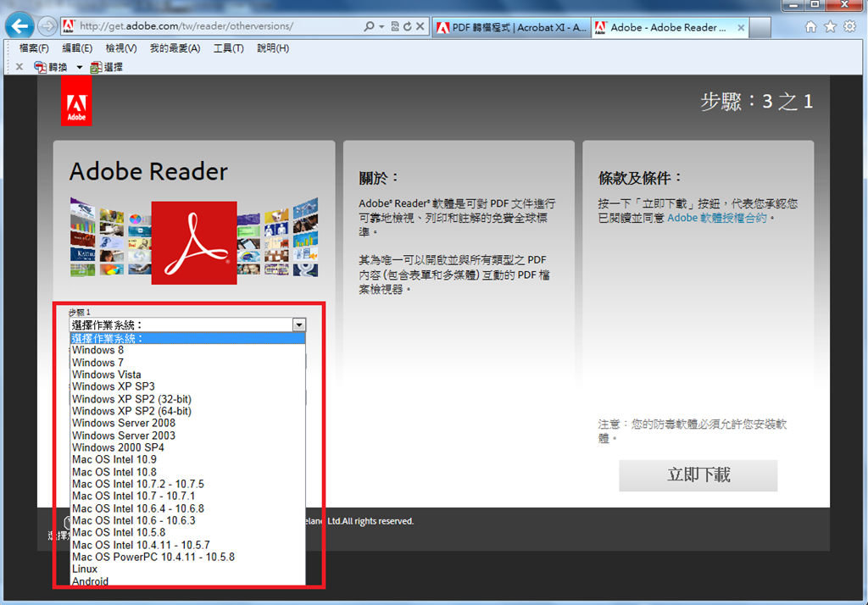Select Mac OS Intel 10.7 - 10.7.1

(x=187, y=496)
